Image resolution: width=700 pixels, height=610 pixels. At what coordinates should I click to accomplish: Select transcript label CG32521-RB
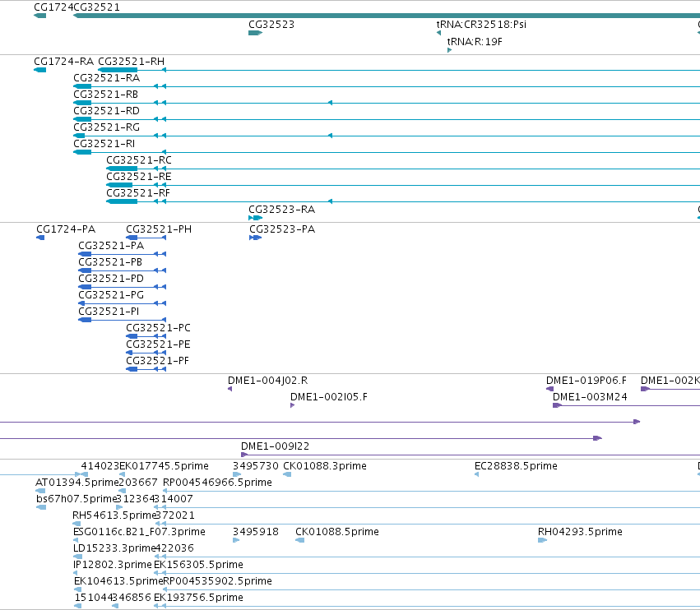click(106, 95)
